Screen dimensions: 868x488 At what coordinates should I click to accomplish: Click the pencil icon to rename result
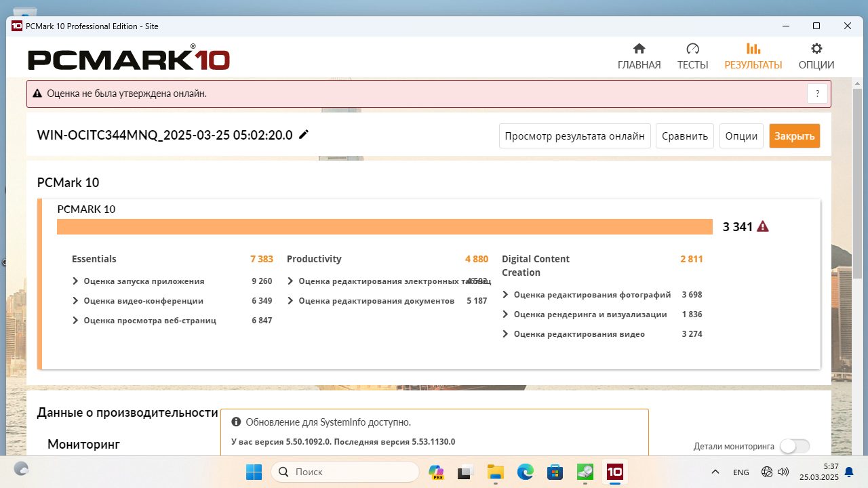[304, 135]
